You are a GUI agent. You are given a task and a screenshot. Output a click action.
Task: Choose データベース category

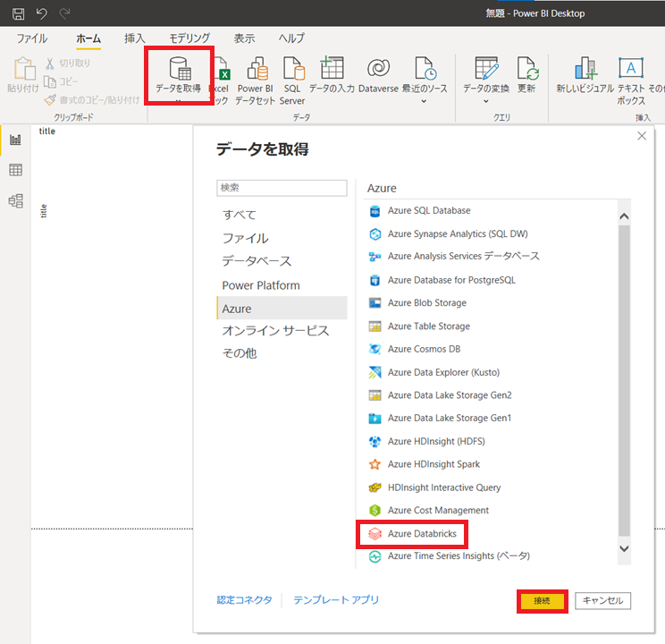pyautogui.click(x=282, y=261)
